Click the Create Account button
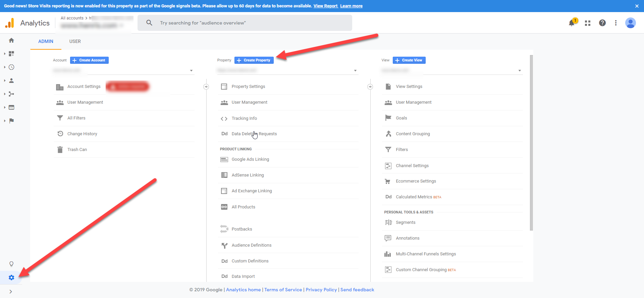Screen dimensions: 644x298 [x=89, y=60]
